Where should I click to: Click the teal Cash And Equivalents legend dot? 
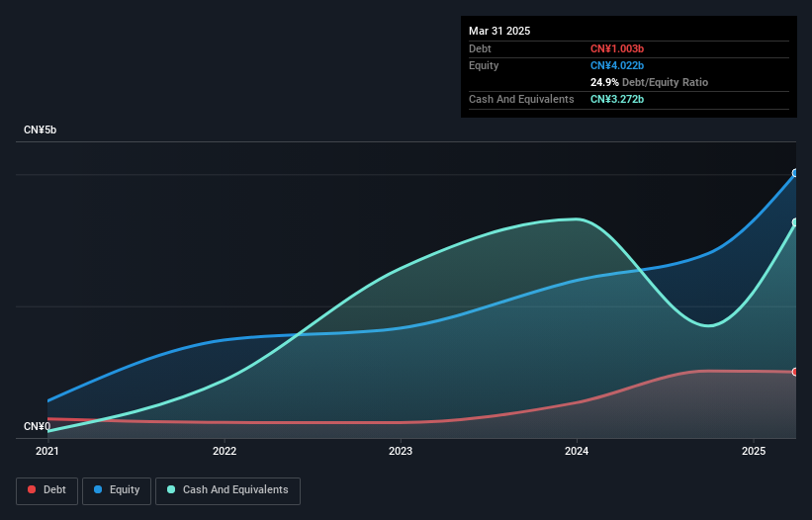[171, 489]
